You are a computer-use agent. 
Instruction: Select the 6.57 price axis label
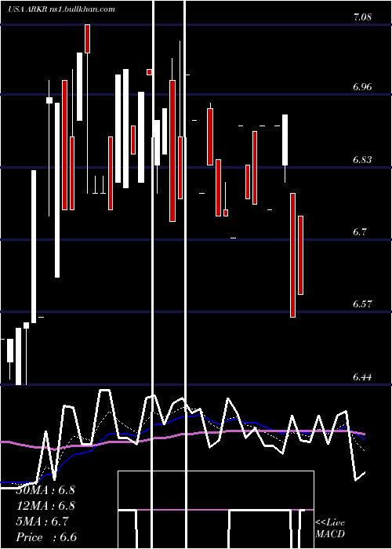[362, 304]
